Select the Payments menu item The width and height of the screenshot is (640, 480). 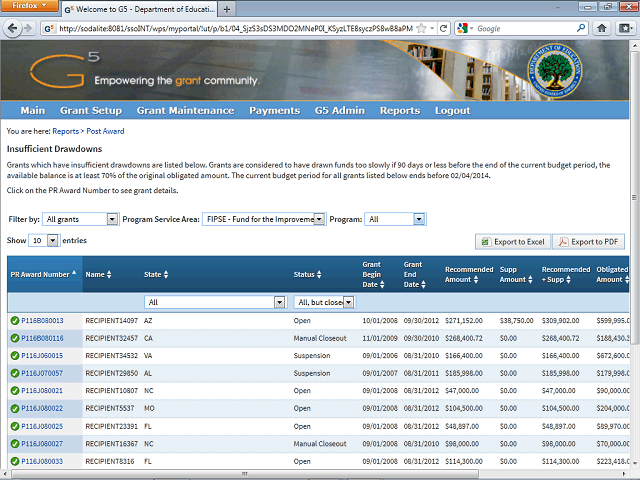[x=274, y=111]
